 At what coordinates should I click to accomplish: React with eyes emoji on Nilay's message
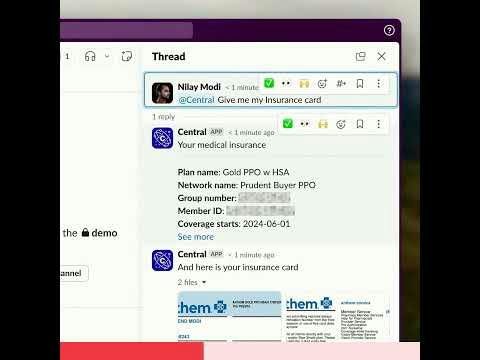point(286,83)
